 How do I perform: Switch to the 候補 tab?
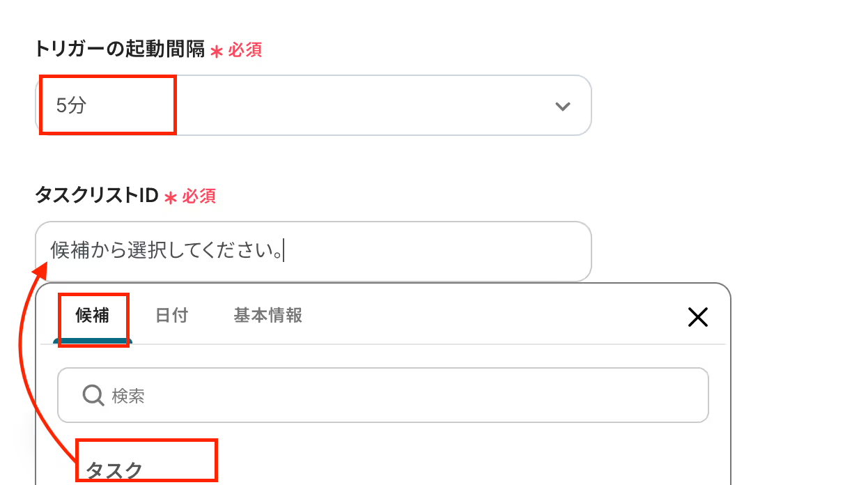(93, 316)
